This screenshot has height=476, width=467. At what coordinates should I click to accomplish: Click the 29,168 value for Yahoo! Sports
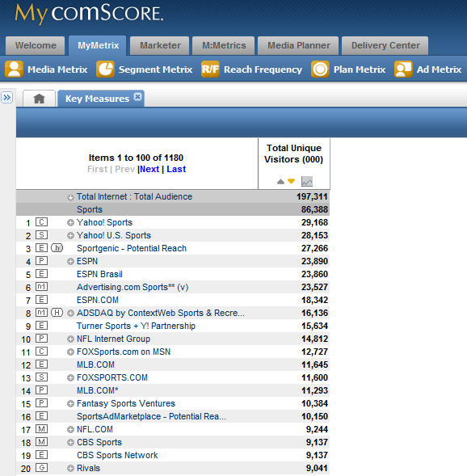(314, 222)
